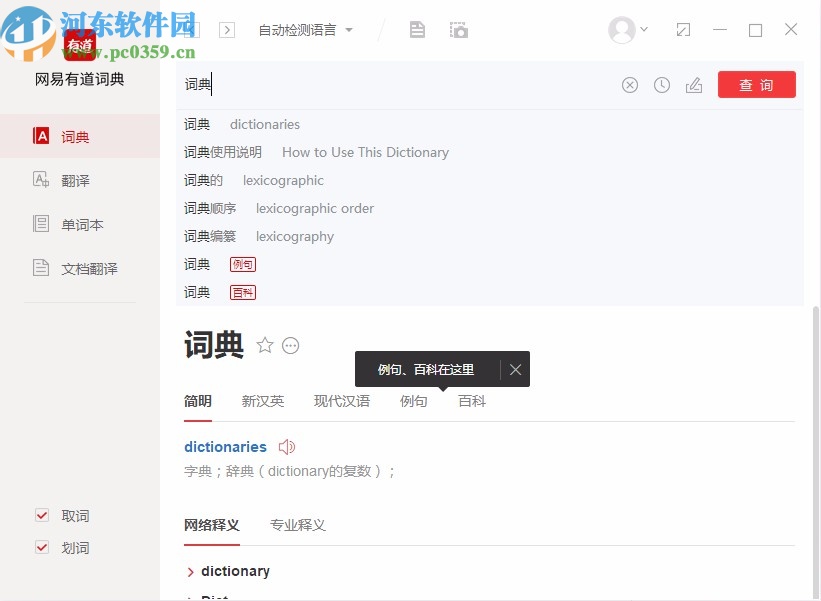The width and height of the screenshot is (821, 601).
Task: Open the document translation icon in the toolbar
Action: click(417, 29)
